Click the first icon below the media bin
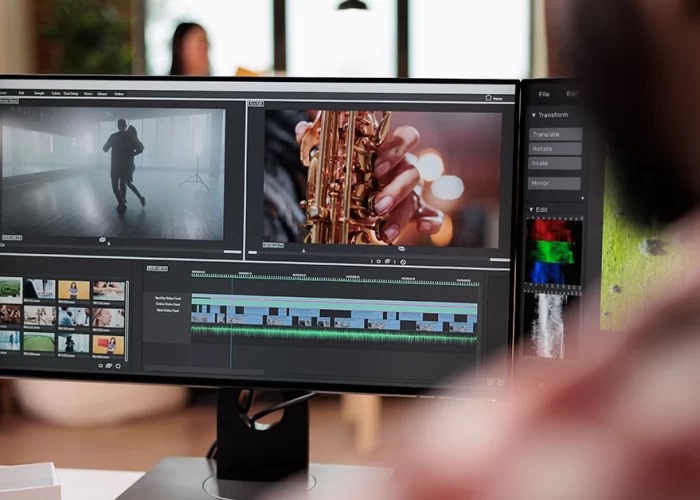The width and height of the screenshot is (700, 500). coord(100,365)
